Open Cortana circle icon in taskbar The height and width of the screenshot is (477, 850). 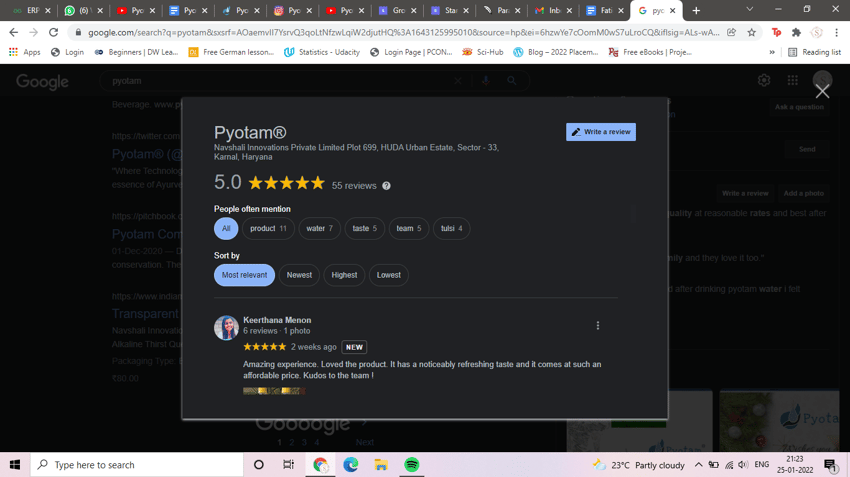(259, 465)
